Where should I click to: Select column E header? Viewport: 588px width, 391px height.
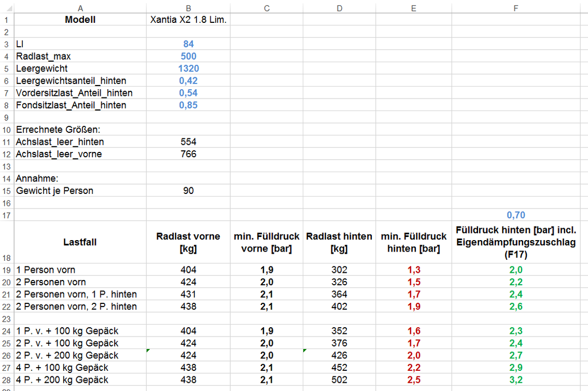[x=414, y=8]
